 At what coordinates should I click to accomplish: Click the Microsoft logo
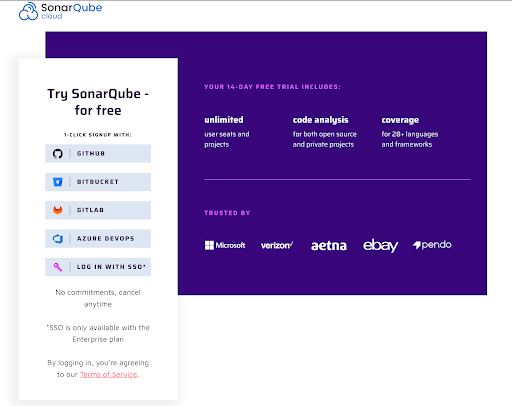(x=225, y=245)
